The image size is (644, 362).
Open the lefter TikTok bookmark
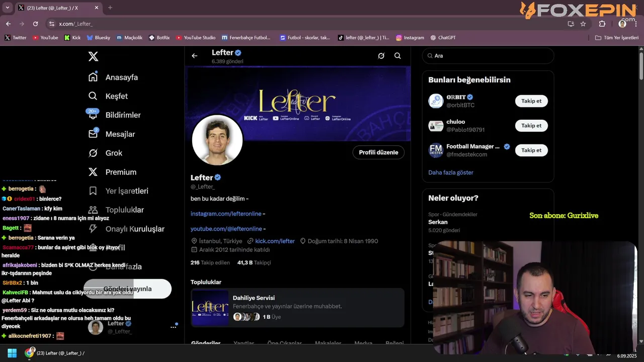tap(363, 38)
